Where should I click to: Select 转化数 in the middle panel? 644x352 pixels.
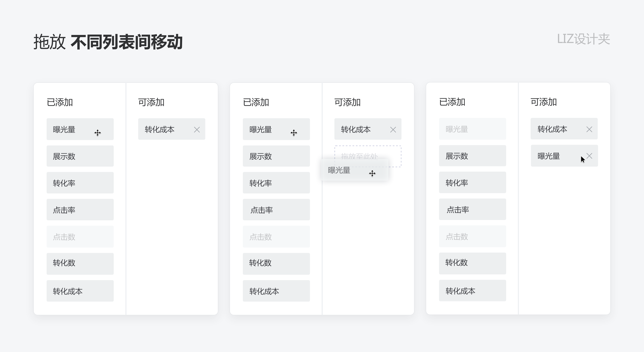[x=276, y=264]
